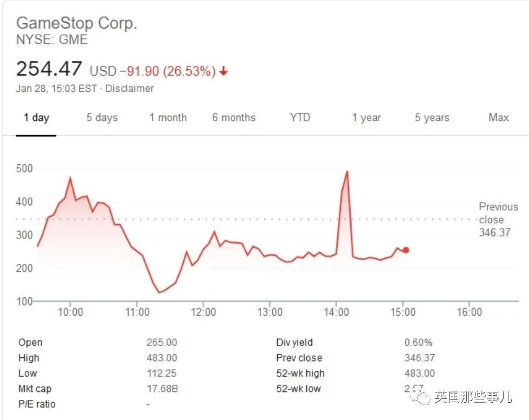
Task: Click the NYSE: GME ticker text
Action: coord(52,40)
